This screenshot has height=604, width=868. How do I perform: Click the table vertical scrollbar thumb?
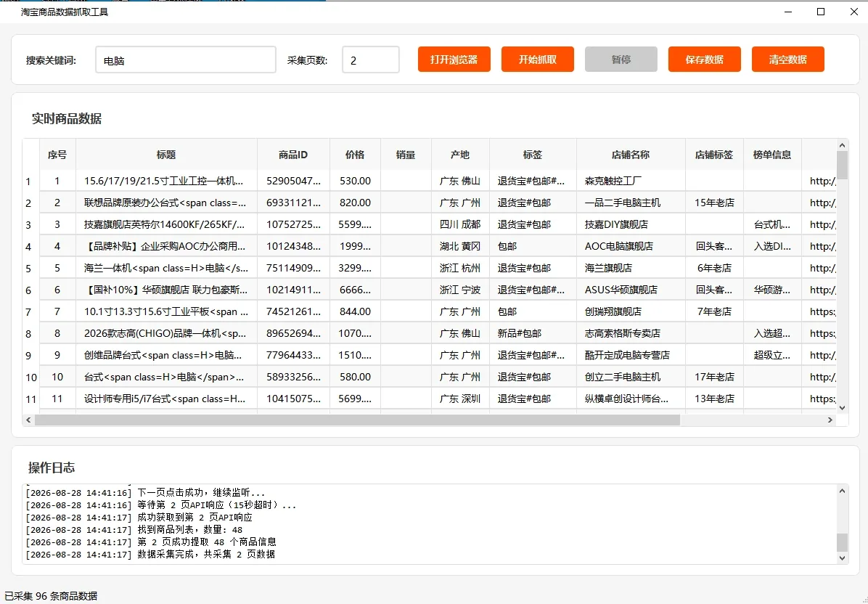pyautogui.click(x=842, y=165)
